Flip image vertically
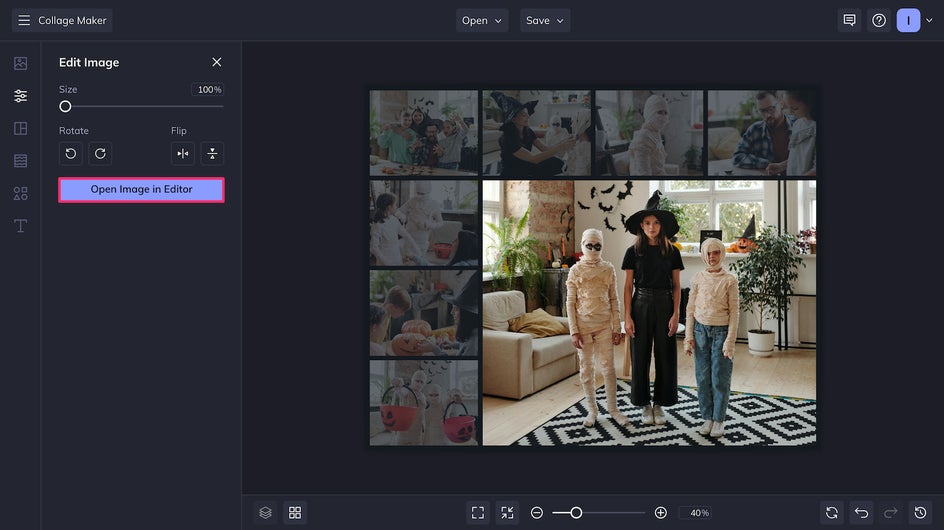This screenshot has height=530, width=944. click(x=212, y=153)
